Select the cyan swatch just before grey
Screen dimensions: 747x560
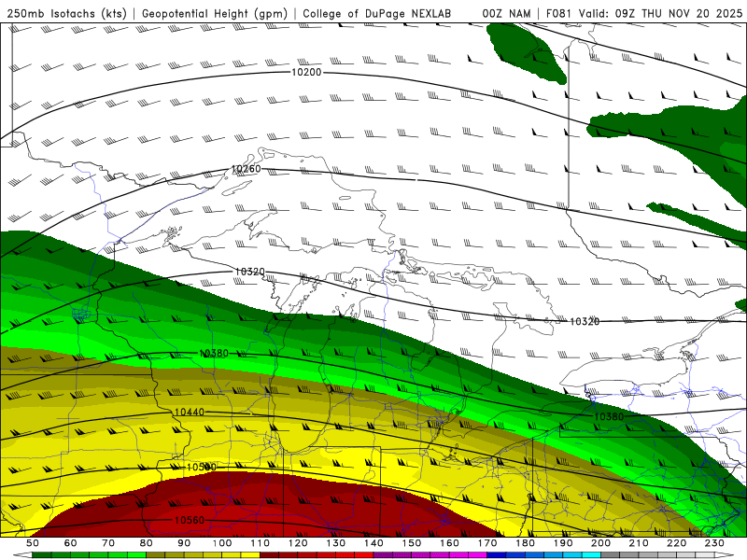[x=591, y=555]
